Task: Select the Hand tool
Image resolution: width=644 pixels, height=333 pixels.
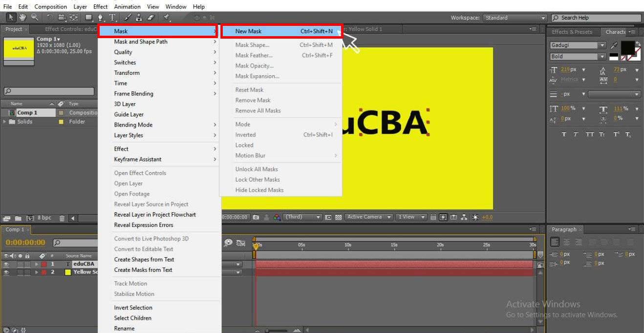Action: (x=23, y=18)
